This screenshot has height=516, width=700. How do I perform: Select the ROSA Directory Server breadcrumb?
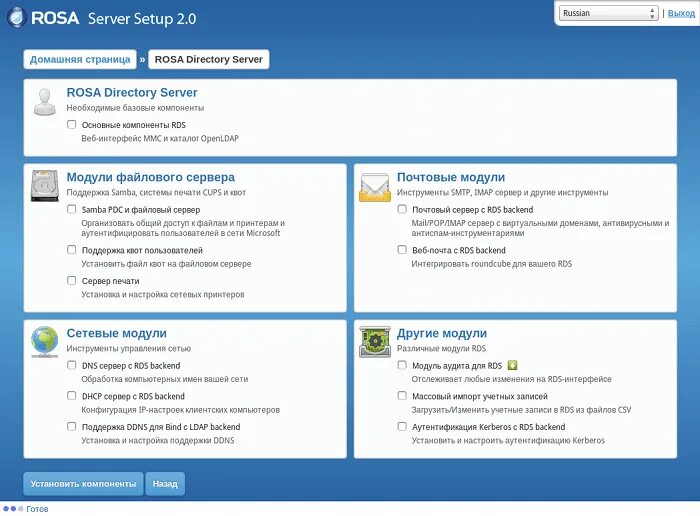click(x=208, y=59)
